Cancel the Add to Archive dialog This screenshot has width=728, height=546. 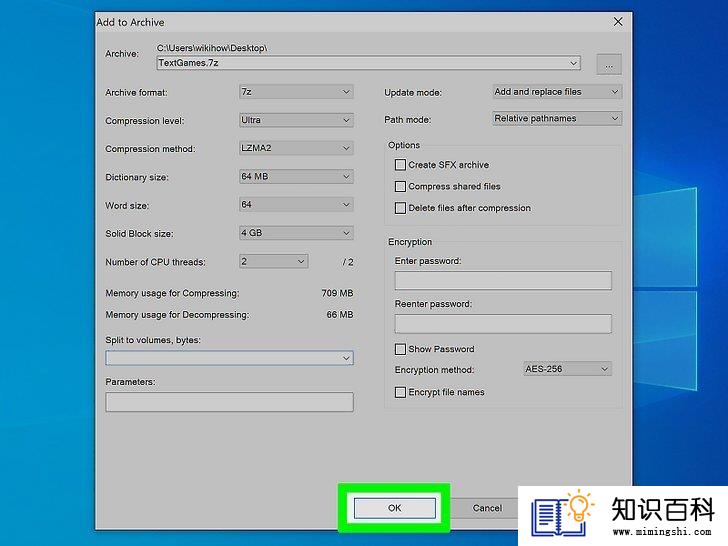tap(487, 508)
